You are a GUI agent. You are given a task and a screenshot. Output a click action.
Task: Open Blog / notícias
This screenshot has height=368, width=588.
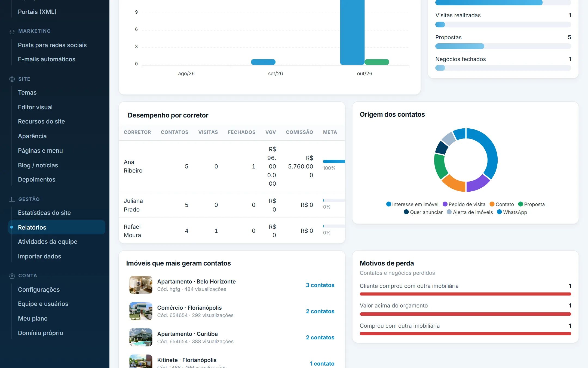pyautogui.click(x=38, y=165)
